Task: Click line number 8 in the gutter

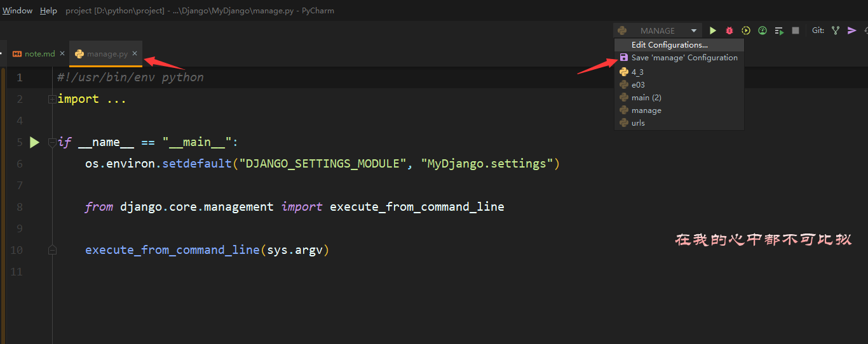Action: (19, 207)
